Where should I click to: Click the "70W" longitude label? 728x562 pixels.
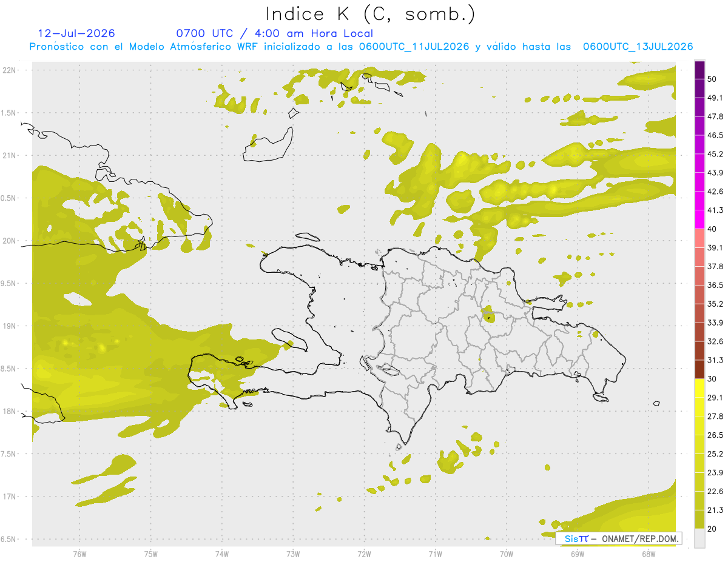(506, 554)
